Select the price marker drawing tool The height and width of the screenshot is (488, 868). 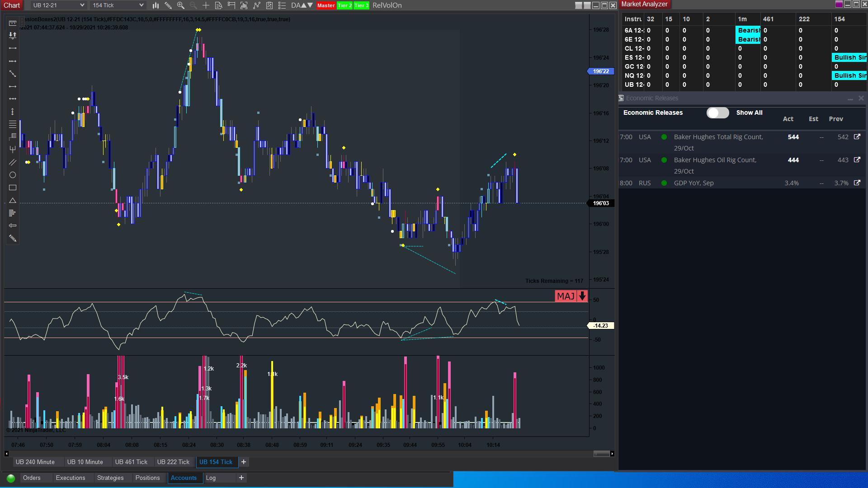13,225
